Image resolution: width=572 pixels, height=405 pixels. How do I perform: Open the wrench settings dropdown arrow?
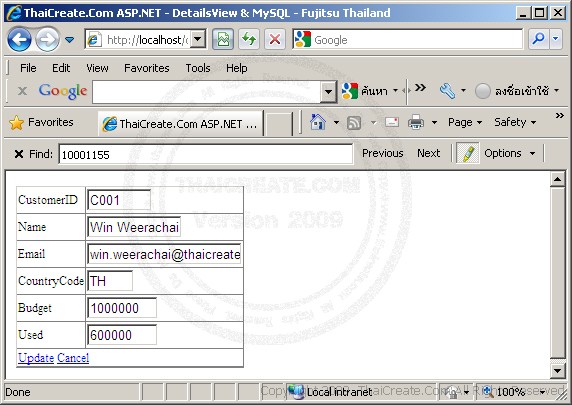click(463, 90)
